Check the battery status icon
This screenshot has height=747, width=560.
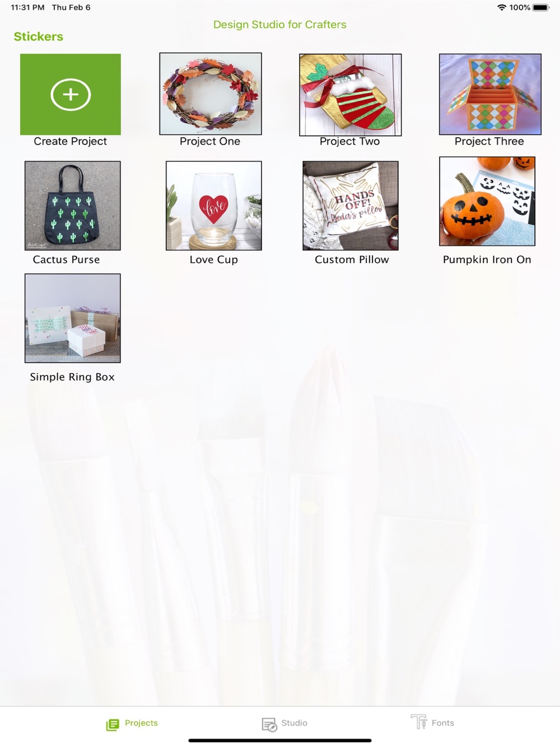[541, 7]
